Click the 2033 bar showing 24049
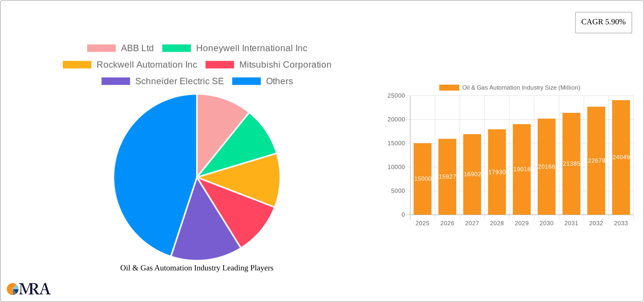Screen dimensions: 644x302 [x=621, y=157]
